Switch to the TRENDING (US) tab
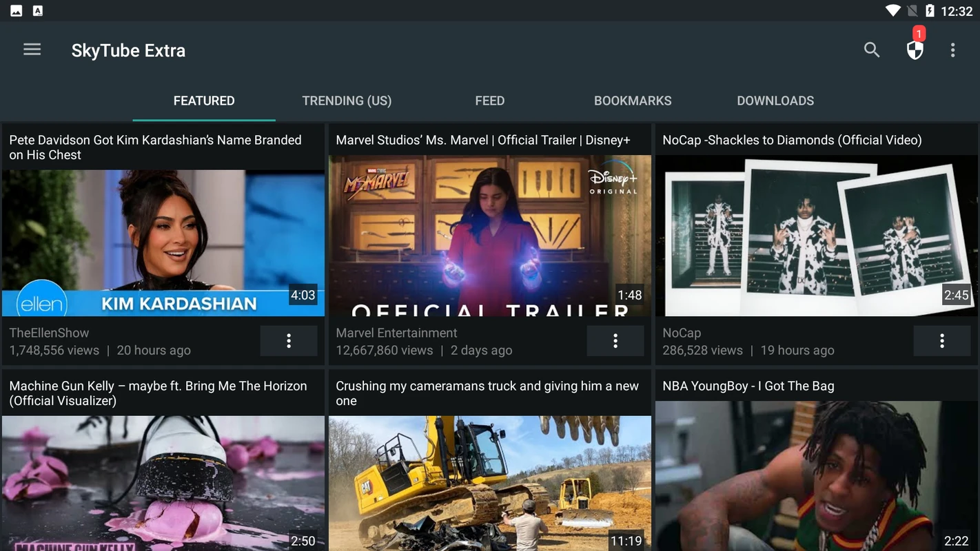This screenshot has height=551, width=980. (x=347, y=101)
